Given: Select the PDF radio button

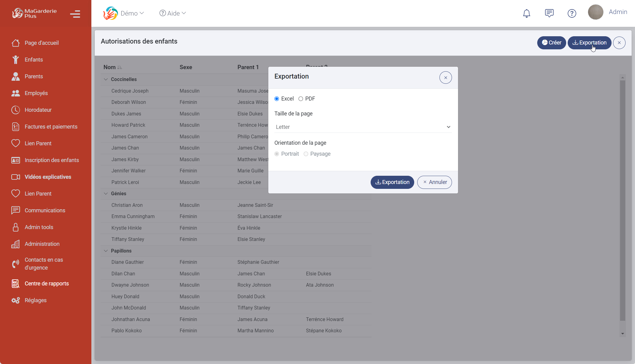Looking at the screenshot, I should 301,99.
